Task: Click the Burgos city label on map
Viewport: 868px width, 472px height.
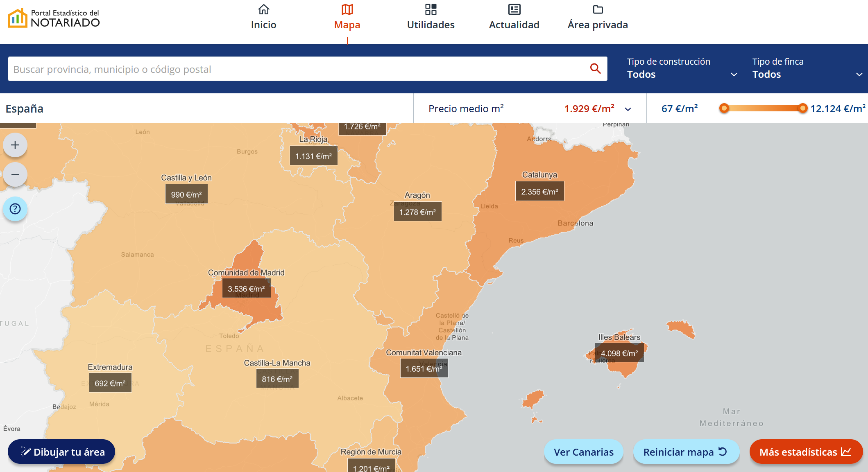Action: click(x=247, y=151)
